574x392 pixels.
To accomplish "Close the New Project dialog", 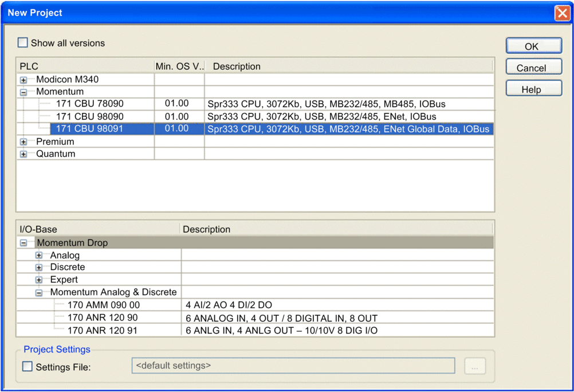I will point(562,13).
